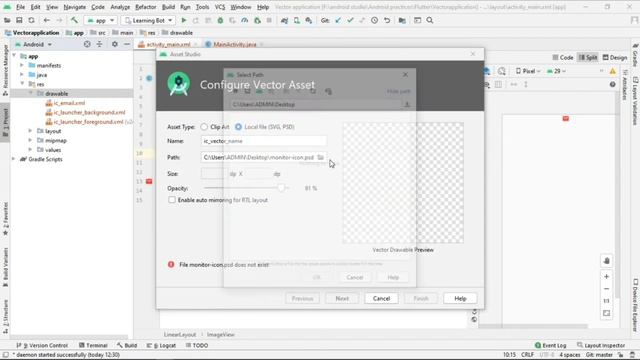Screen dimensions: 640x360
Task: Open the Logcat tool window
Action: [162, 345]
